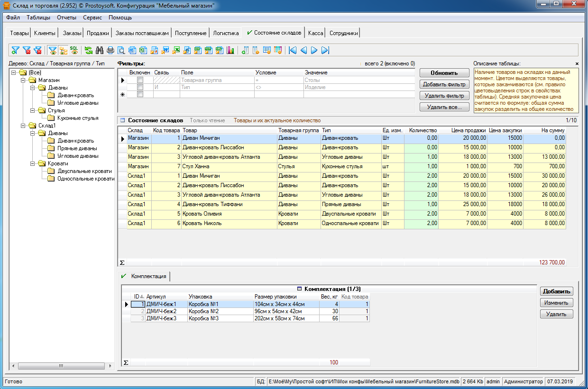
Task: Click the SQL query view icon
Action: click(x=74, y=50)
